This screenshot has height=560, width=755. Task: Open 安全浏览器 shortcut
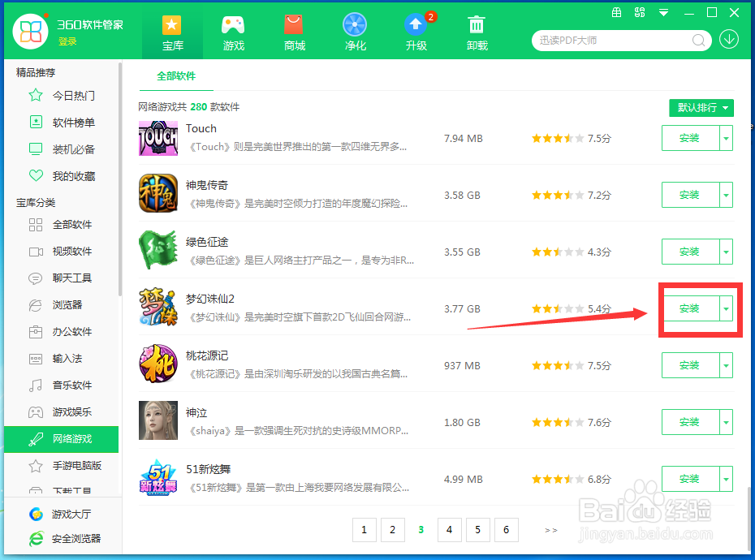[65, 538]
